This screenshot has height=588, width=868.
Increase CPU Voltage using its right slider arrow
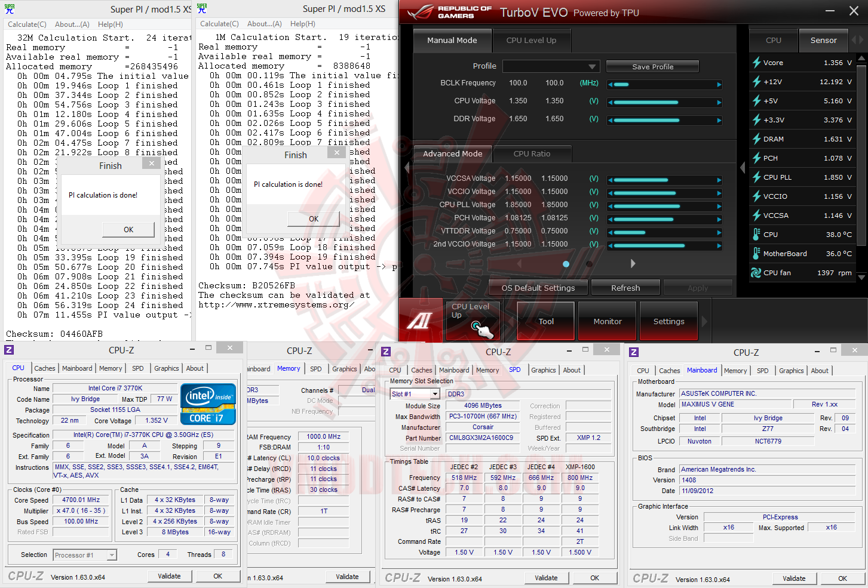(719, 103)
